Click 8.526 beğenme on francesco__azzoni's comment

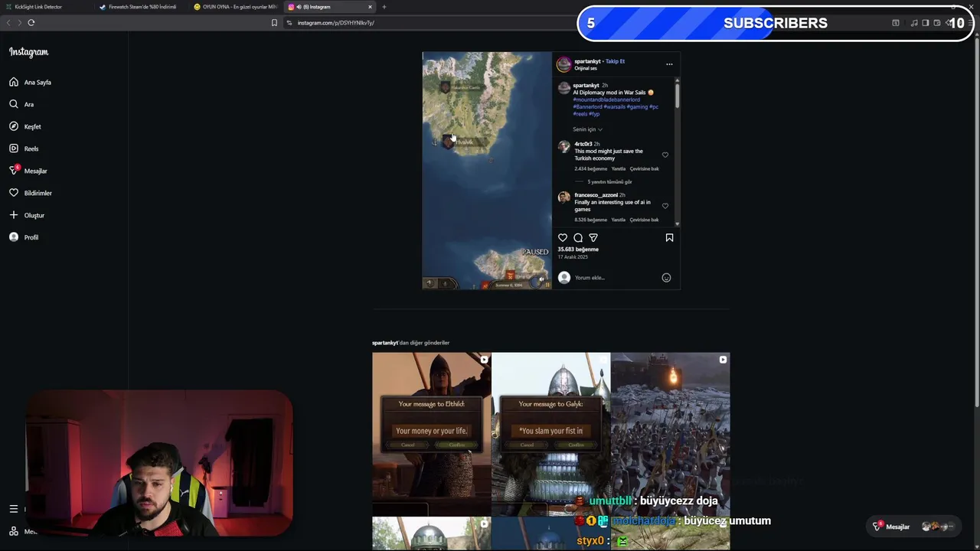pos(591,220)
